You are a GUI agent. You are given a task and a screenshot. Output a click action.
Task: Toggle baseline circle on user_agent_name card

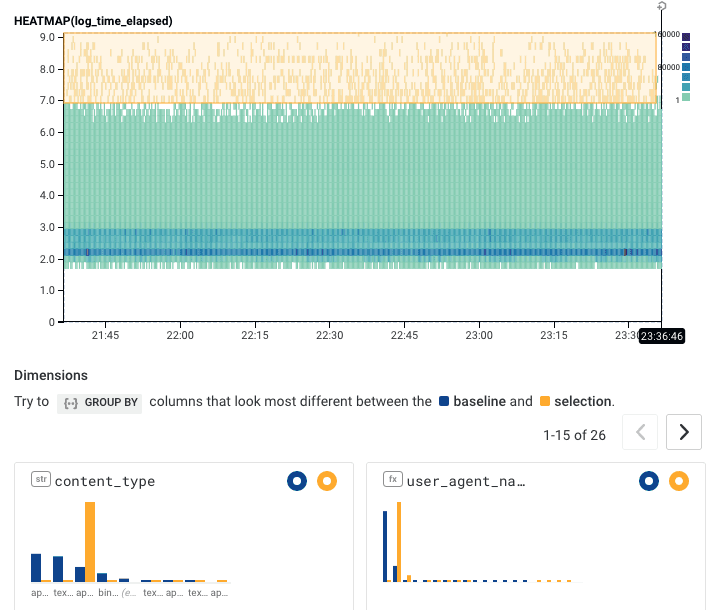click(x=649, y=481)
